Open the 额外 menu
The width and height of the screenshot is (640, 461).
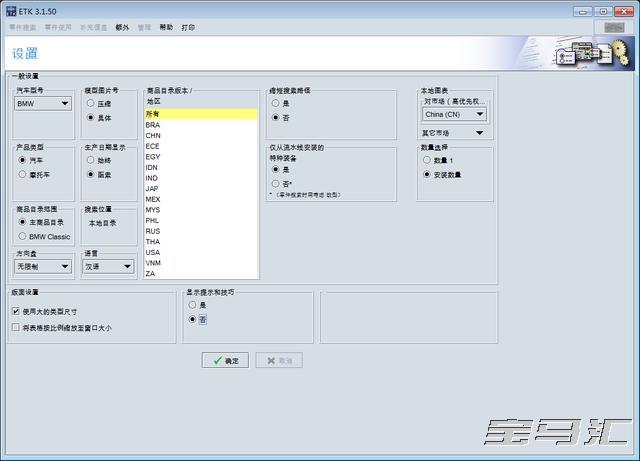tap(122, 27)
